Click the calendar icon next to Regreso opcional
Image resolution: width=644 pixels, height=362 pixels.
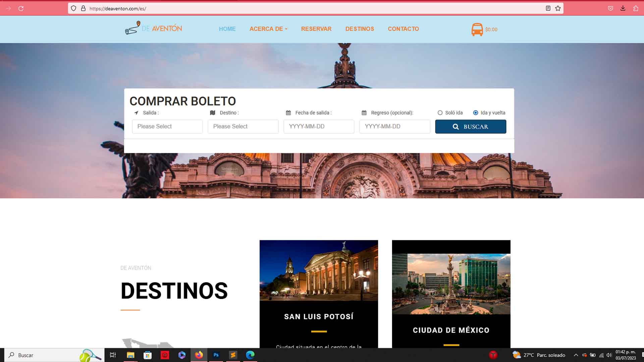coord(364,113)
